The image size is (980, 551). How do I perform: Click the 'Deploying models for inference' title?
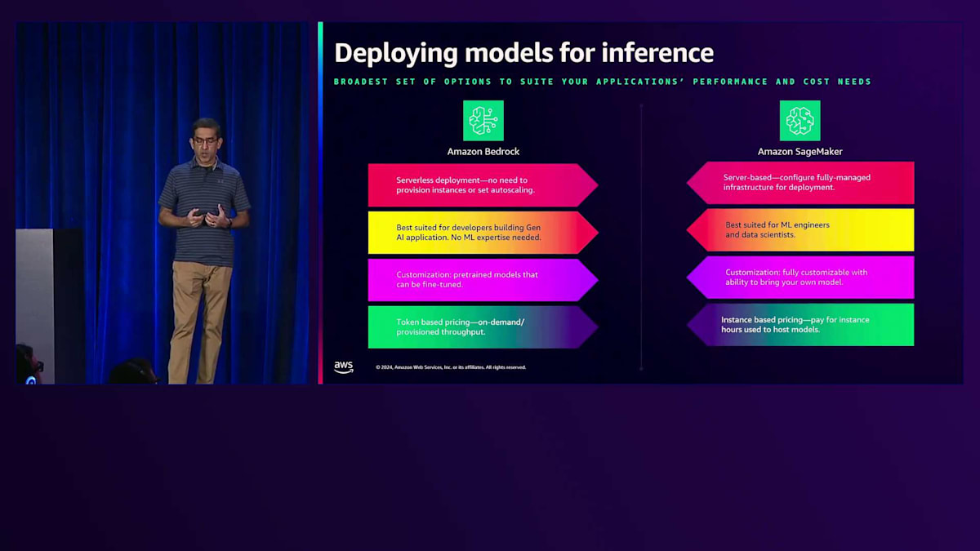tap(523, 53)
